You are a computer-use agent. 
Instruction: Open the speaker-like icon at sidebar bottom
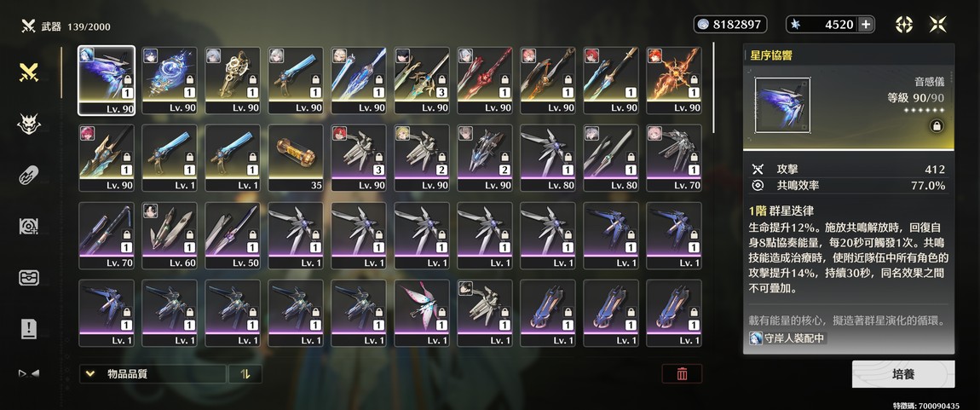(x=29, y=373)
